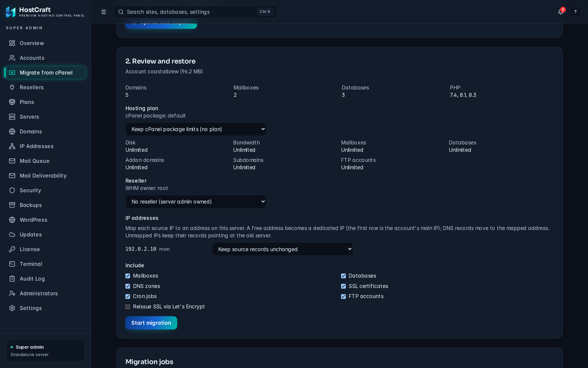Open the Hosting plan dropdown
The height and width of the screenshot is (368, 588).
coord(196,129)
